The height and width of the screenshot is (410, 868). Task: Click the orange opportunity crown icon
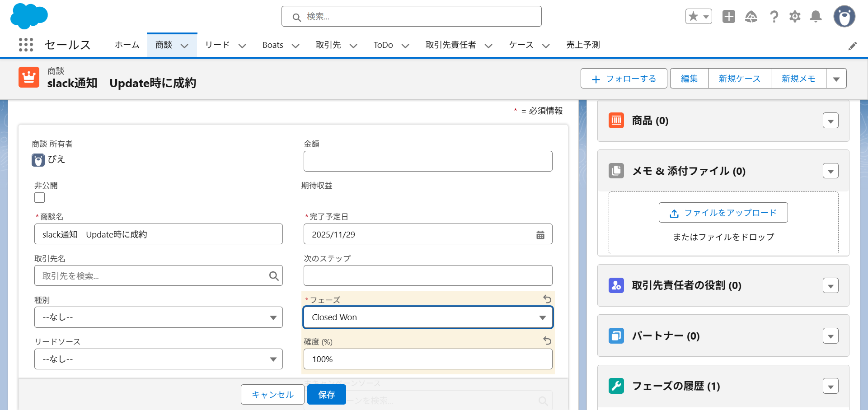pyautogui.click(x=29, y=77)
